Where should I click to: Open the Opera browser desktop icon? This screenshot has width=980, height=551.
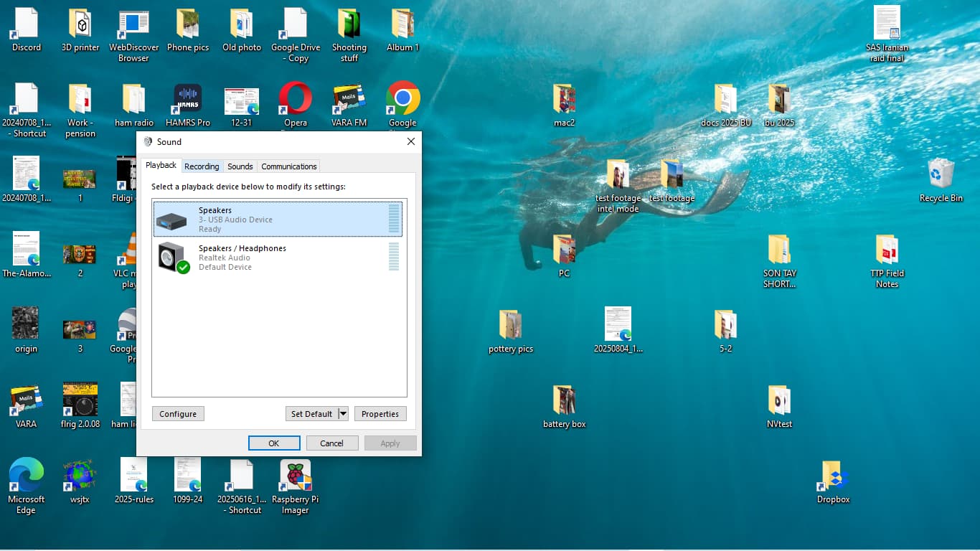(x=295, y=99)
